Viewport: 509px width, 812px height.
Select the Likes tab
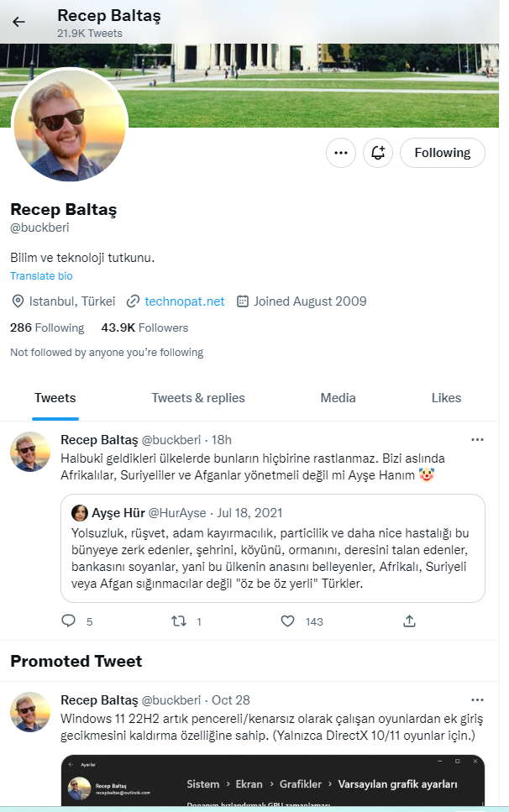(x=446, y=397)
